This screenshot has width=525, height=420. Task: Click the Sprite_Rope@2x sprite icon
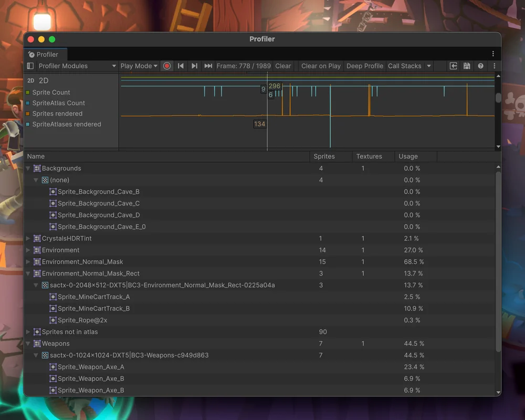pos(53,320)
